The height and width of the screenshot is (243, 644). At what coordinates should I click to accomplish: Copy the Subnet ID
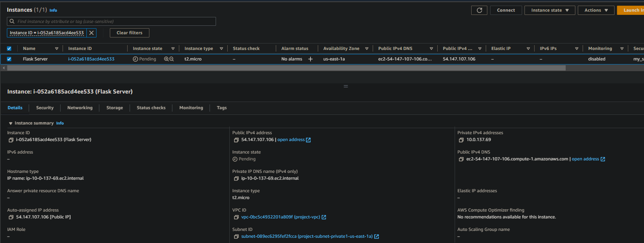(236, 237)
